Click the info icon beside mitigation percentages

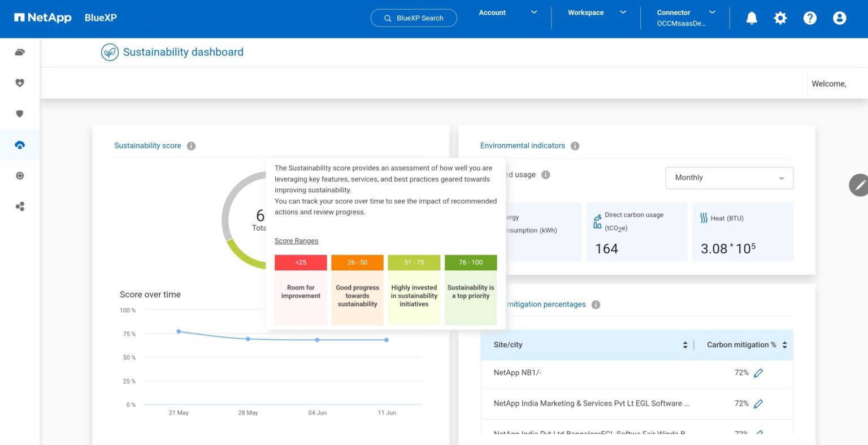[596, 305]
